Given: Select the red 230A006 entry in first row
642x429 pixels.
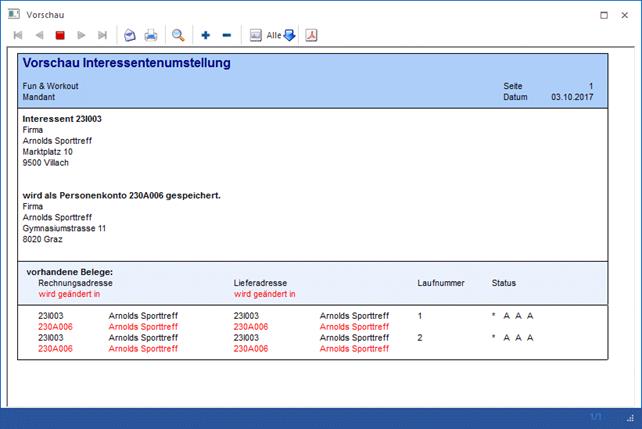Looking at the screenshot, I should [53, 326].
